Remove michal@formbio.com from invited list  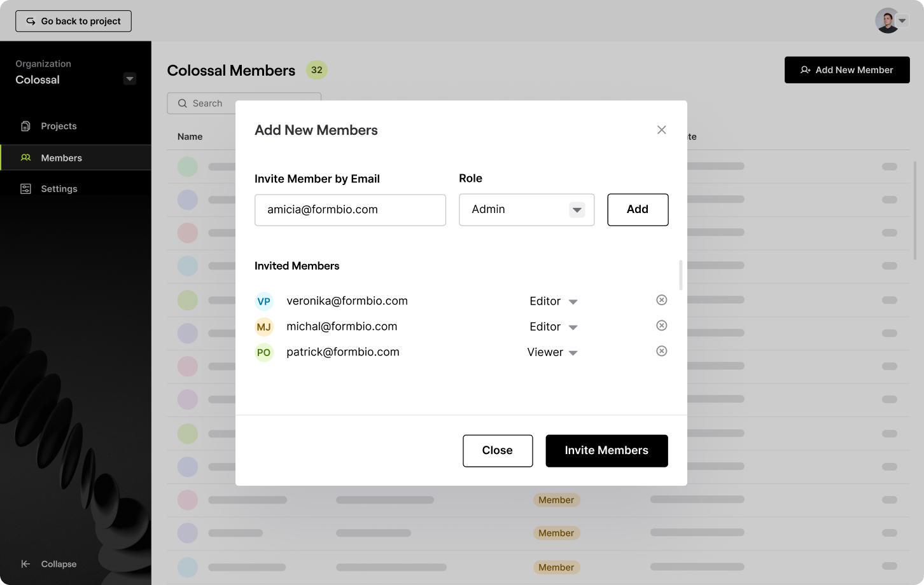662,326
